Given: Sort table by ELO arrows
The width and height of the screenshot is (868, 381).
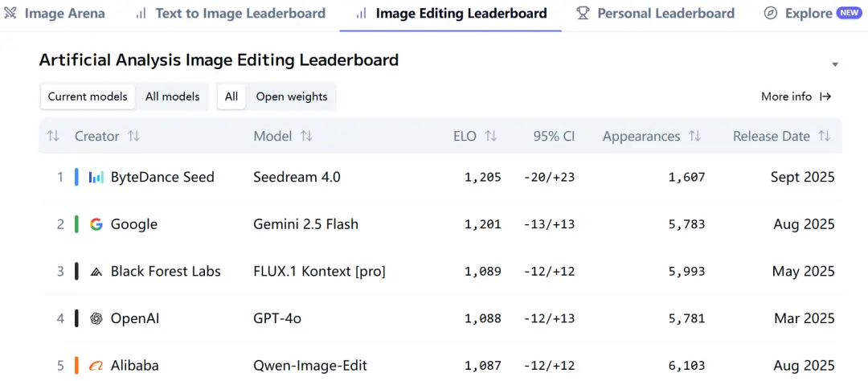Looking at the screenshot, I should (491, 137).
